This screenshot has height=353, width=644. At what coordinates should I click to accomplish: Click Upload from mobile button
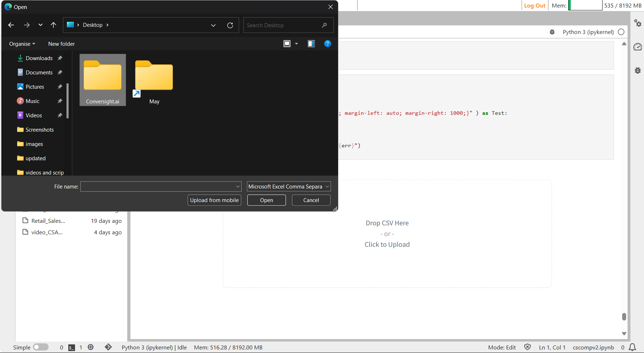[214, 200]
